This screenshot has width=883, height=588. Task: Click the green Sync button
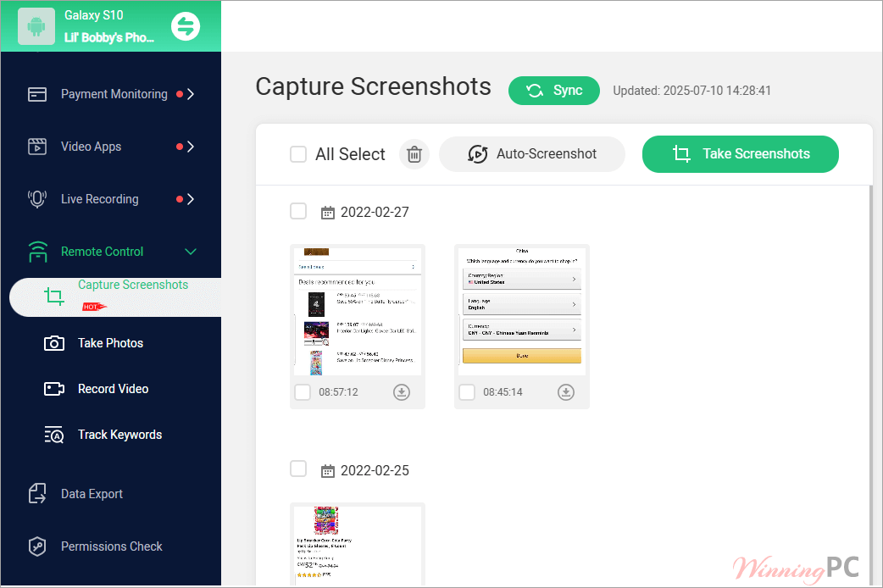tap(553, 91)
